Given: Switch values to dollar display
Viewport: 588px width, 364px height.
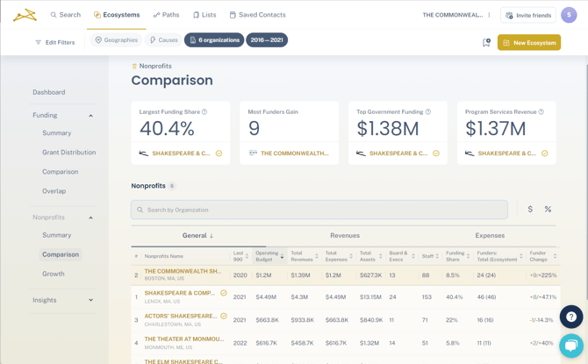Looking at the screenshot, I should click(529, 210).
